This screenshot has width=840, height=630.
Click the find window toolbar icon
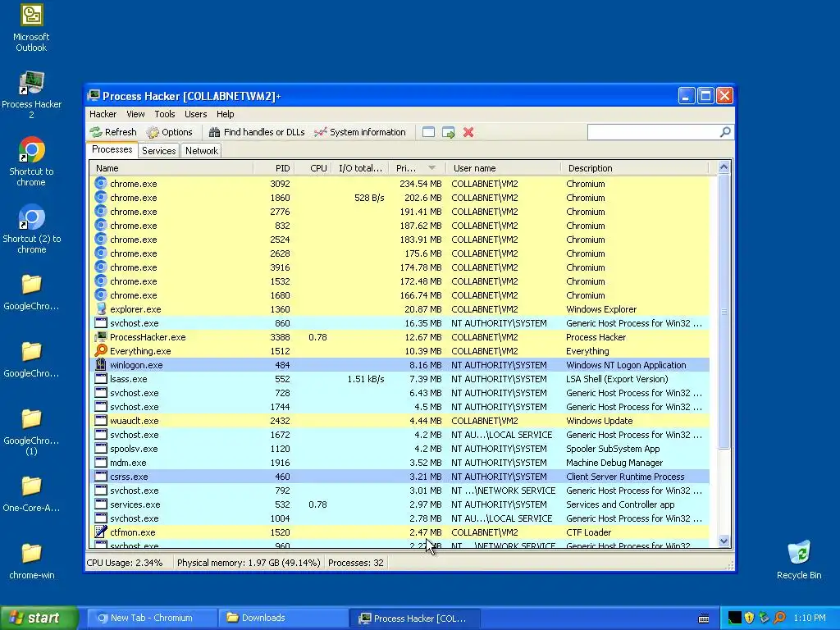click(x=428, y=132)
